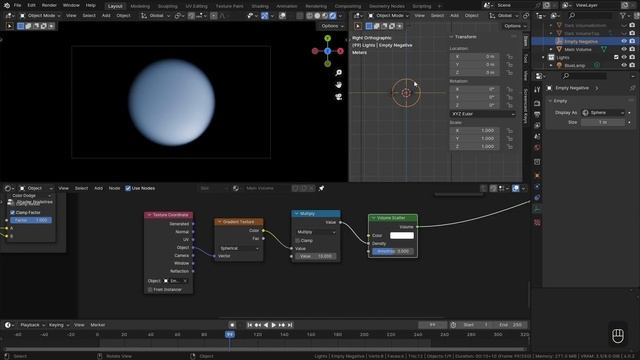
Task: Click the Add menu in shader editor
Action: pyautogui.click(x=98, y=188)
